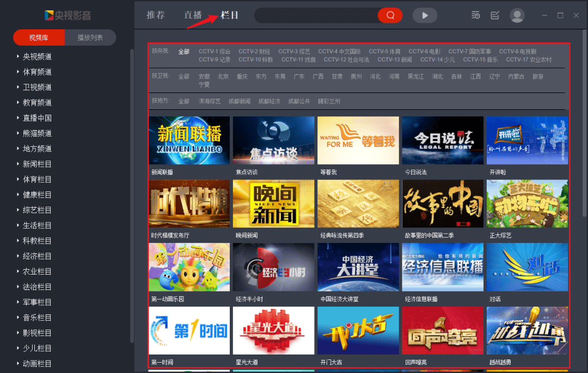This screenshot has height=373, width=588.
Task: Select 军事栏目 in the sidebar
Action: 37,302
